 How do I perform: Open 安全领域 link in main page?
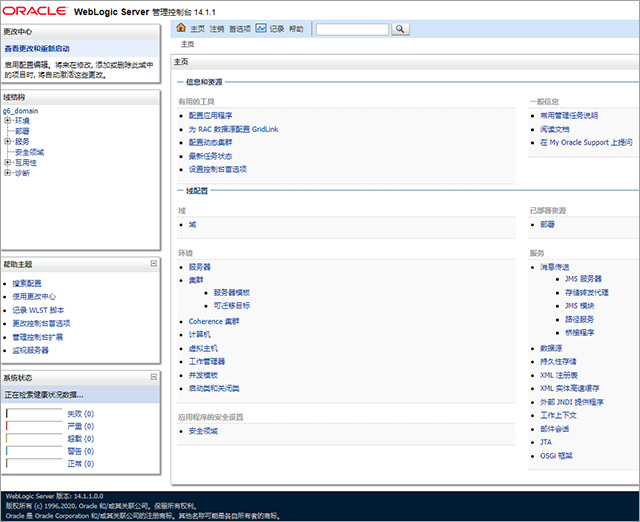coord(203,431)
